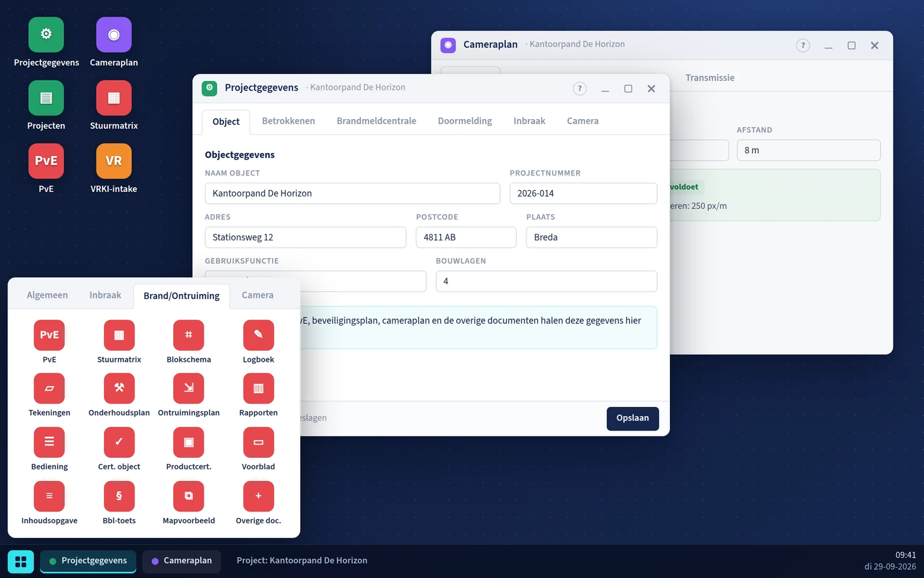Image resolution: width=924 pixels, height=578 pixels.
Task: Open Bbl-toets in the launcher panel
Action: click(119, 503)
